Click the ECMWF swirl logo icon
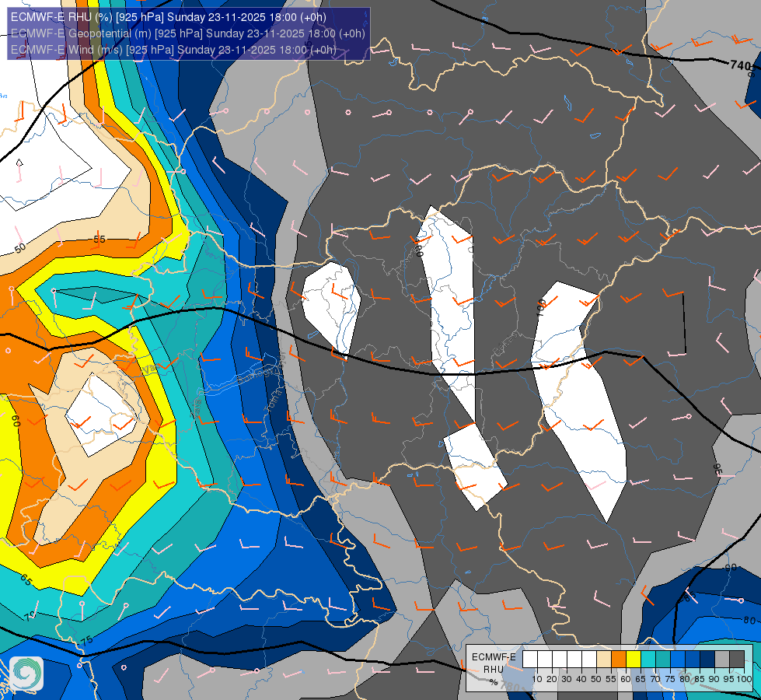 click(x=26, y=674)
